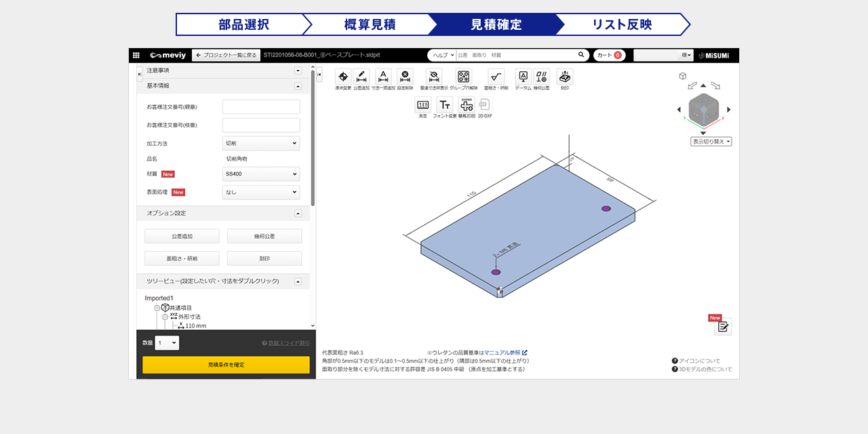This screenshot has width=868, height=434.
Task: Expand the 注意事項 section
Action: pos(298,71)
